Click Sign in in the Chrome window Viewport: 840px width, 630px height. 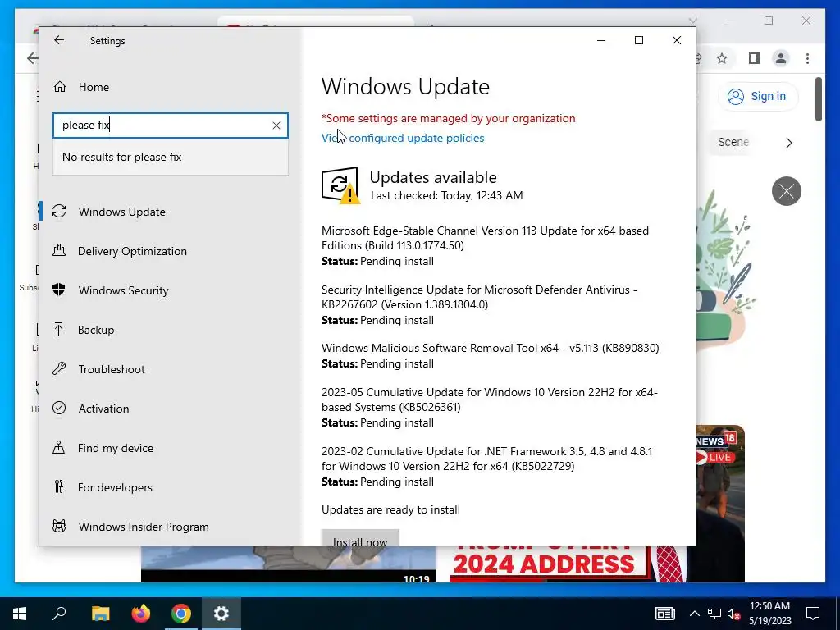click(x=757, y=97)
